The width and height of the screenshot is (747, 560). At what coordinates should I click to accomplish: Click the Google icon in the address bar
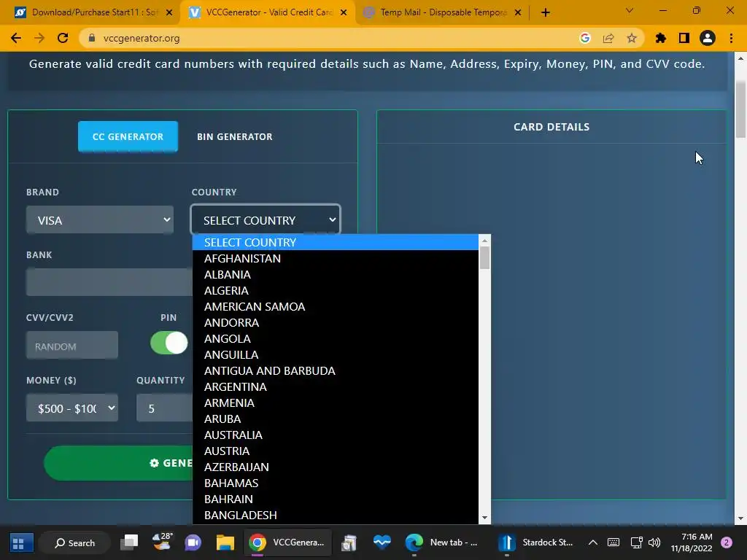coord(585,38)
